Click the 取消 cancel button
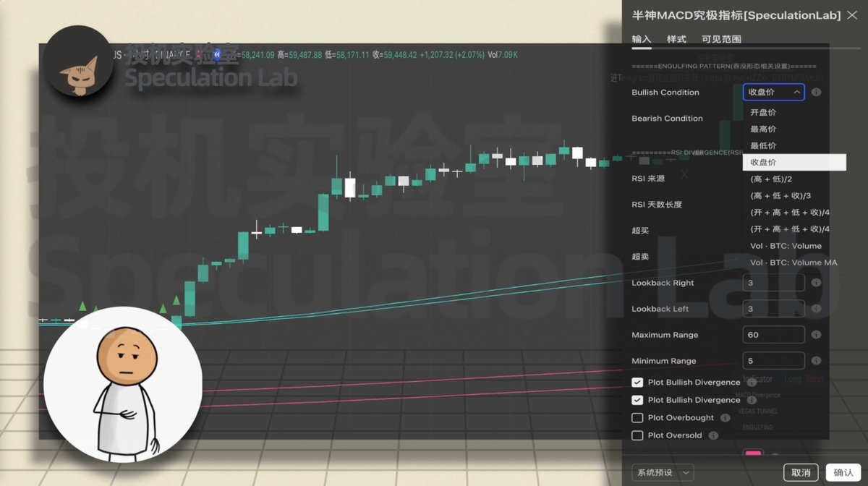 [801, 472]
